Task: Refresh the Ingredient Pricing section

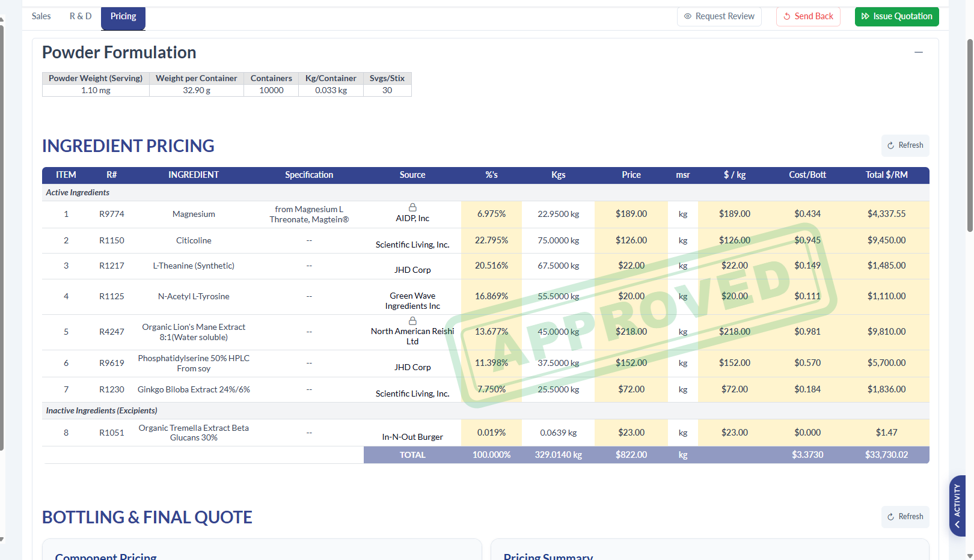Action: click(x=905, y=145)
